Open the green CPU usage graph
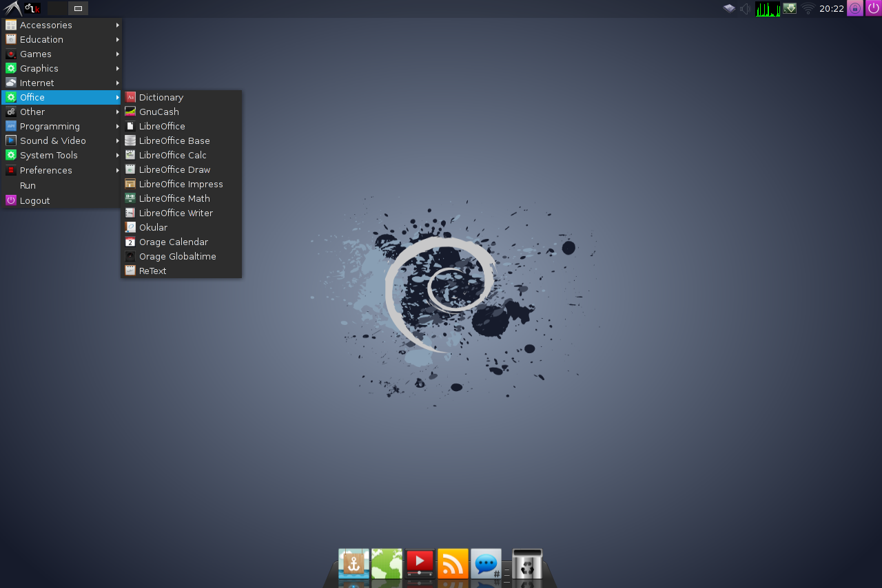Screen dimensions: 882x588 tap(768, 8)
